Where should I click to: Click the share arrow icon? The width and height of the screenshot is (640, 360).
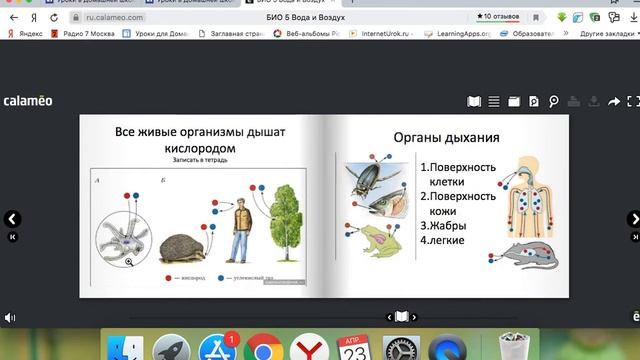click(613, 101)
